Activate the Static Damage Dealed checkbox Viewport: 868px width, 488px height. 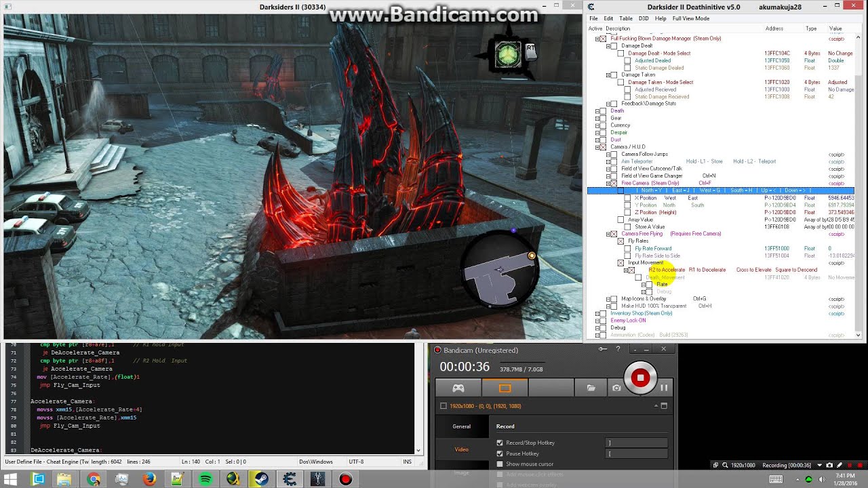pos(627,68)
